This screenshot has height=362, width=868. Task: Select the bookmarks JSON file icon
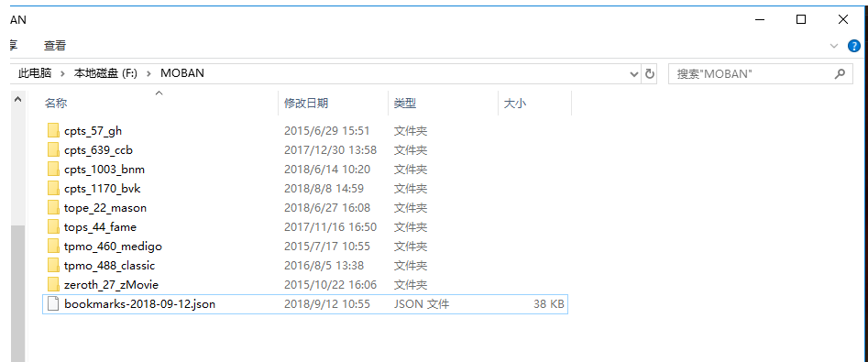pos(53,304)
